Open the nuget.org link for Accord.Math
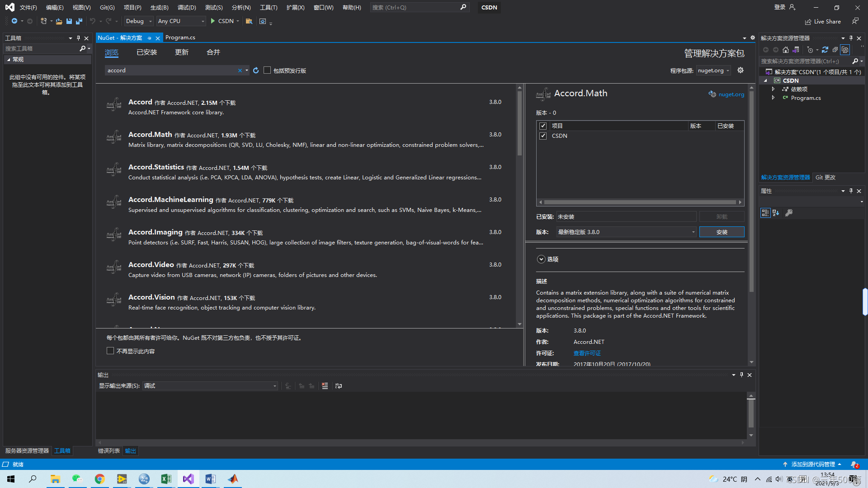The image size is (868, 488). click(x=731, y=94)
